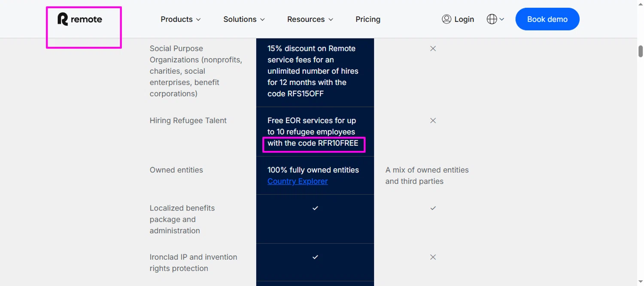The width and height of the screenshot is (644, 286).
Task: Click the white checkmark in the Ironclad IP row
Action: [x=315, y=257]
